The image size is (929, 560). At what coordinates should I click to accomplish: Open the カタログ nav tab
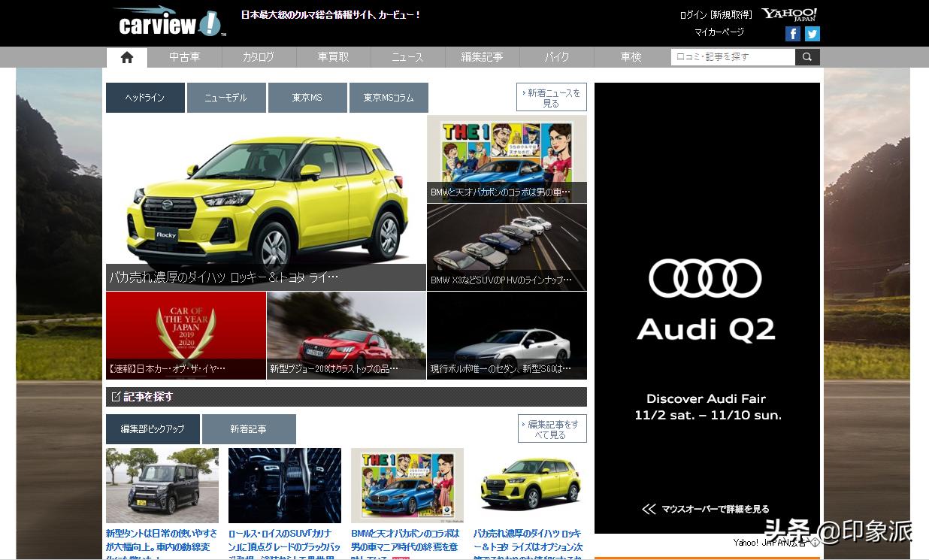pos(259,57)
